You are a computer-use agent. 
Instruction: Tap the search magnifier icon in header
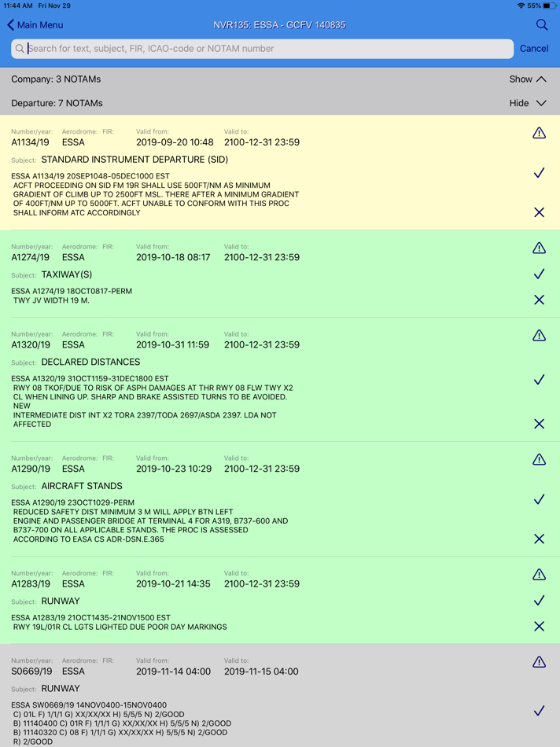coord(541,25)
